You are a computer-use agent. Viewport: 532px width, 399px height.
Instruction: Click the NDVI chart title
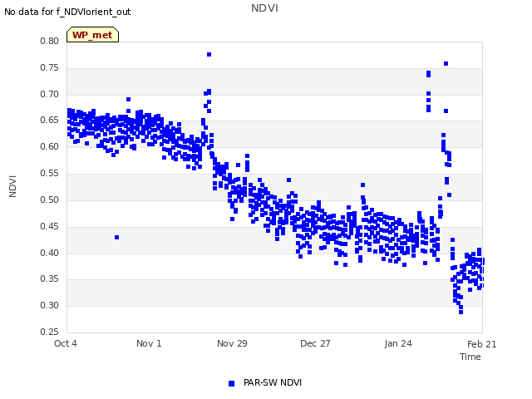point(264,8)
